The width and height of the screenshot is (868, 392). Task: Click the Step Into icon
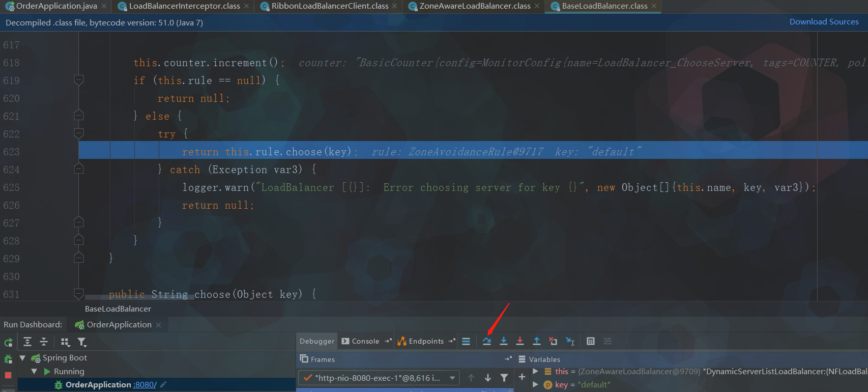click(504, 341)
